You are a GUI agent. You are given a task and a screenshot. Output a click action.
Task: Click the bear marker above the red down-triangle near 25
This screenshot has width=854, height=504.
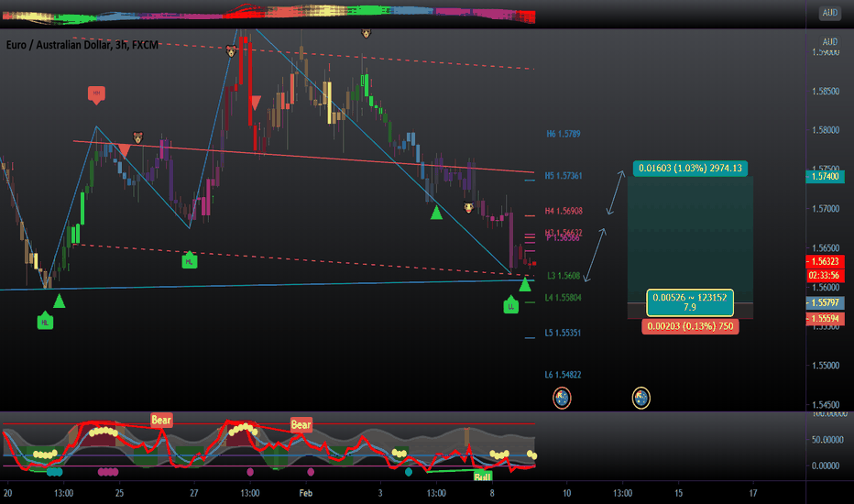[x=138, y=137]
